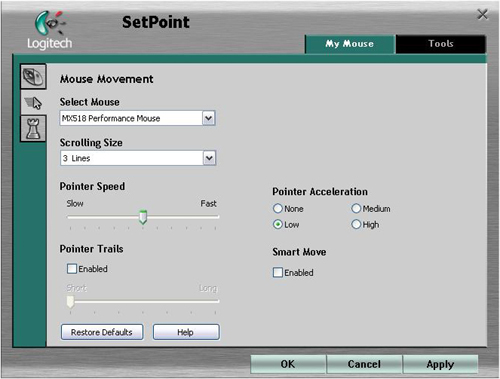Close the SetPoint window
The image size is (500, 379).
(482, 15)
